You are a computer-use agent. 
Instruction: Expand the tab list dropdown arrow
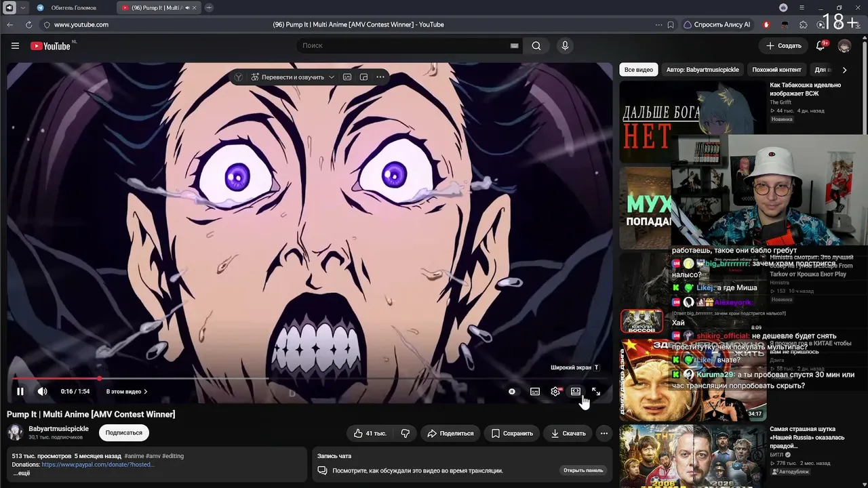click(22, 7)
